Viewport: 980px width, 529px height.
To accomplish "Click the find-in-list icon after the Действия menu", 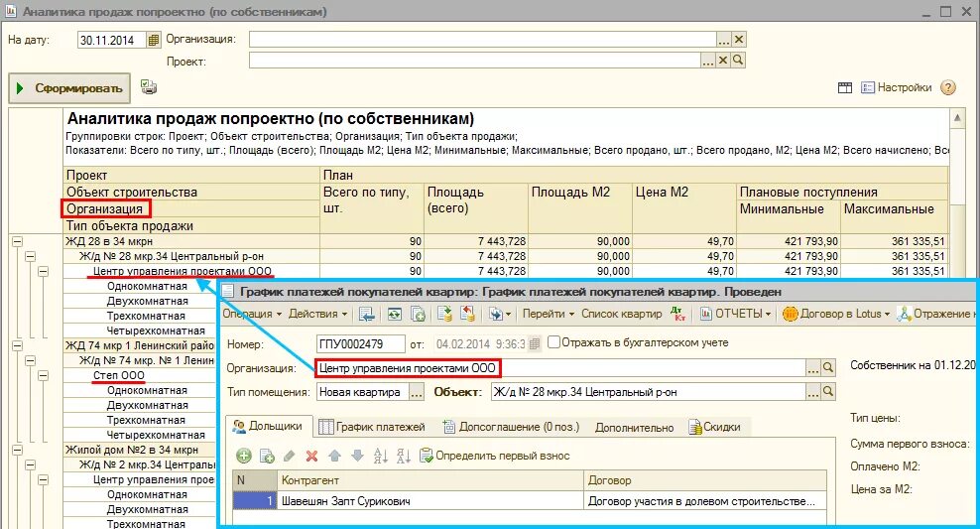I will click(367, 314).
